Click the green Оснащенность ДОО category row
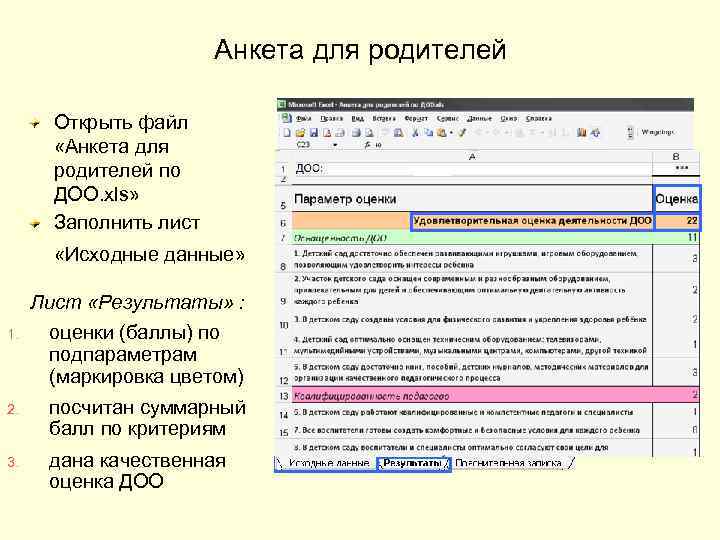This screenshot has width=720, height=540. [472, 238]
